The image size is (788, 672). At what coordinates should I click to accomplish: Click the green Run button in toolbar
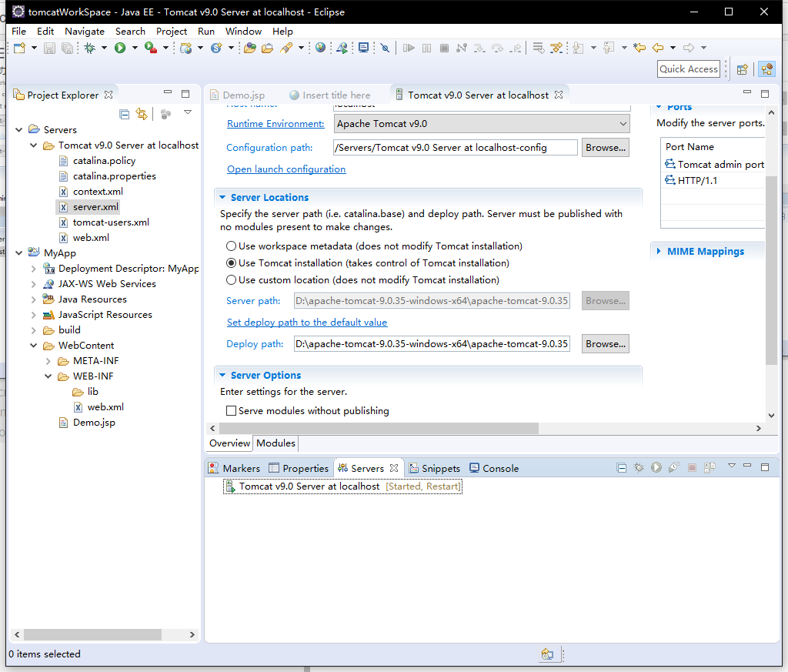[x=120, y=48]
